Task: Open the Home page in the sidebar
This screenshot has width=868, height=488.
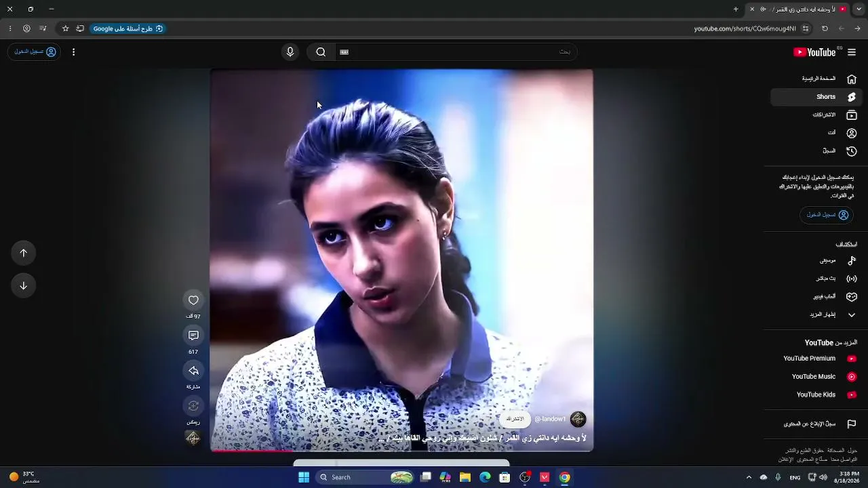Action: 816,79
